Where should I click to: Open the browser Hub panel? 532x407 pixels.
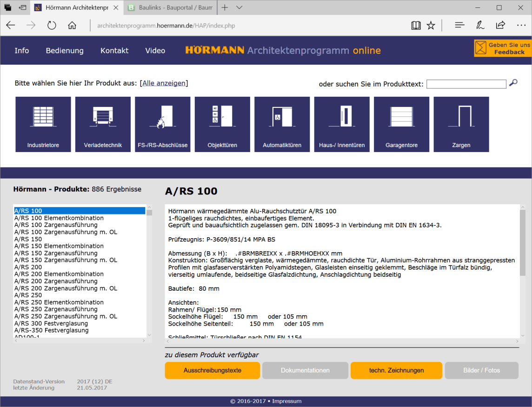click(459, 25)
